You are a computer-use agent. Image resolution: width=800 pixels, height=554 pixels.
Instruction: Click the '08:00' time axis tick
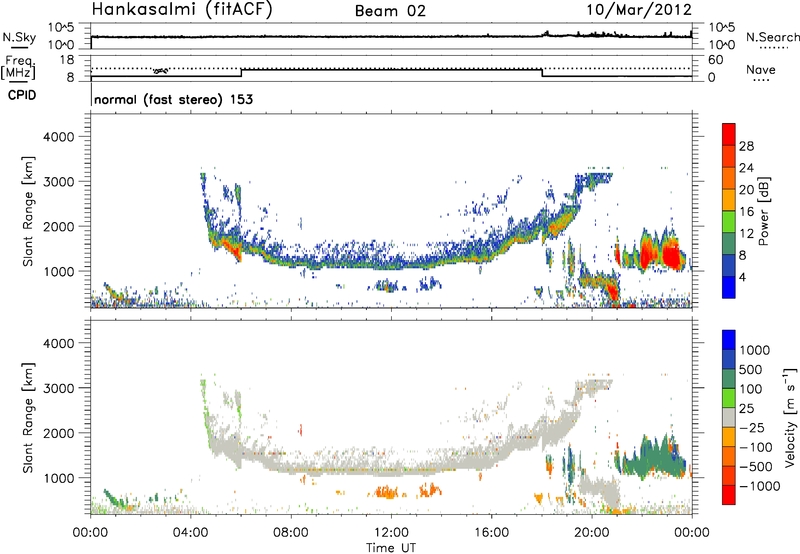(291, 533)
